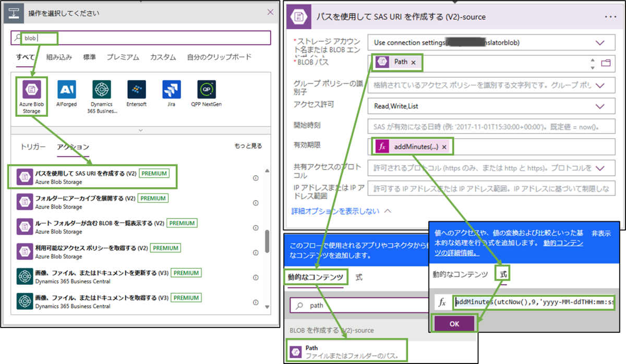Open the 自分のクリップボード tab
The width and height of the screenshot is (626, 364).
coord(219,57)
